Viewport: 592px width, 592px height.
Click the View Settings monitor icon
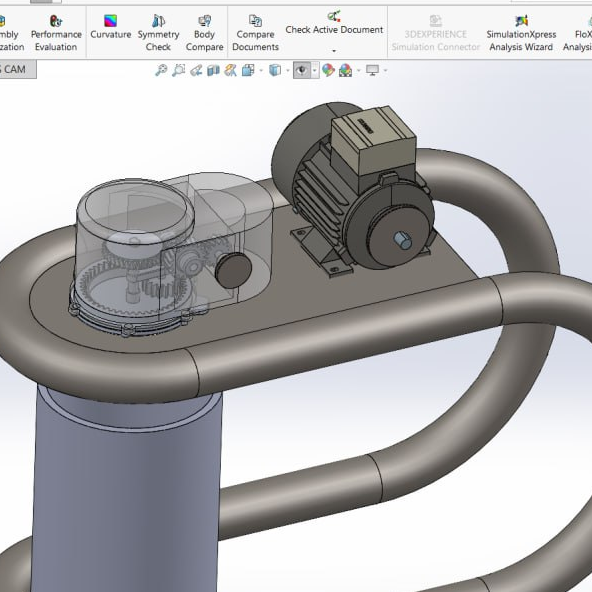372,70
